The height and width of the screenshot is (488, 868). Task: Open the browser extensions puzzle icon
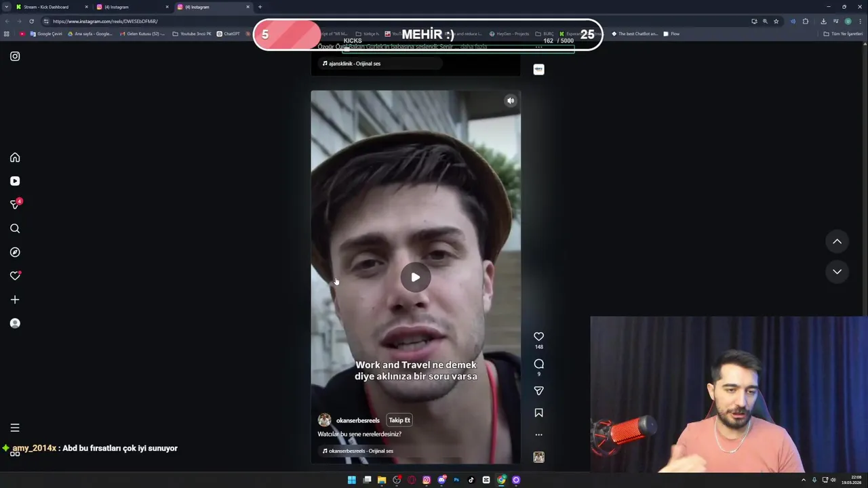[x=806, y=21]
